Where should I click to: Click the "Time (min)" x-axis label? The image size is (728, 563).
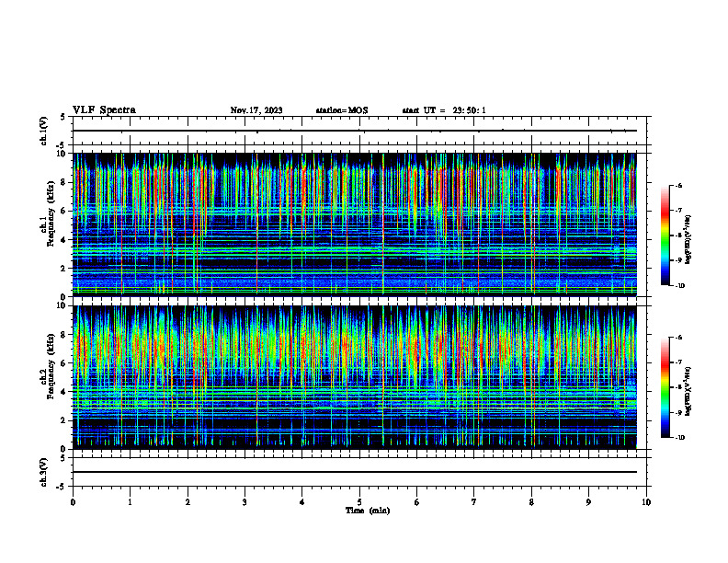tap(368, 511)
